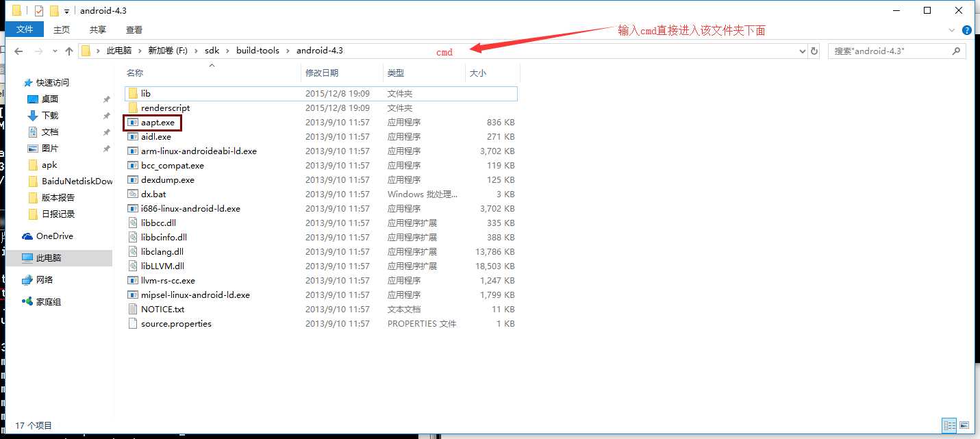Open the address bar history dropdown
The width and height of the screenshot is (980, 439).
coord(803,51)
